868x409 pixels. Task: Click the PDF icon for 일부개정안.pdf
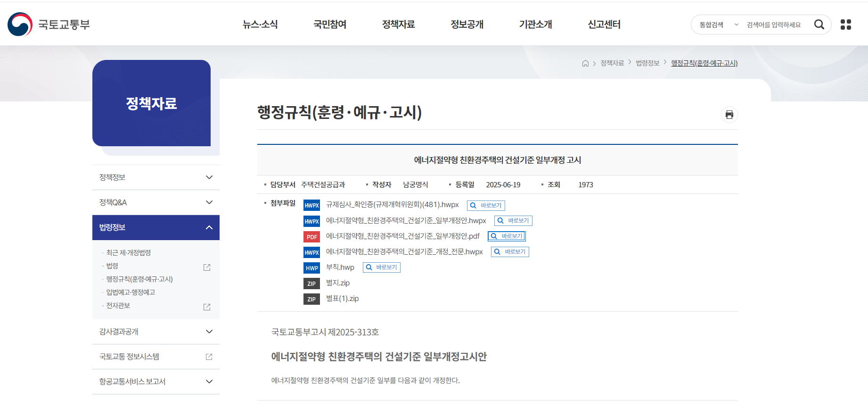[x=311, y=237]
